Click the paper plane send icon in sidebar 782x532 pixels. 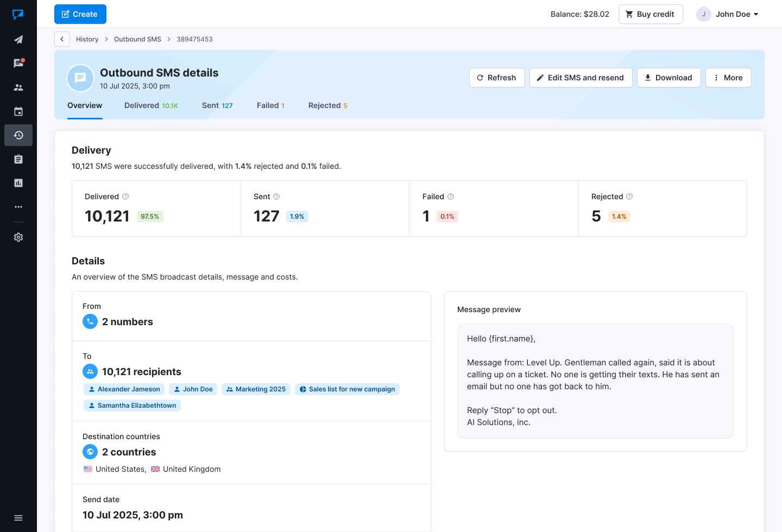click(x=18, y=40)
